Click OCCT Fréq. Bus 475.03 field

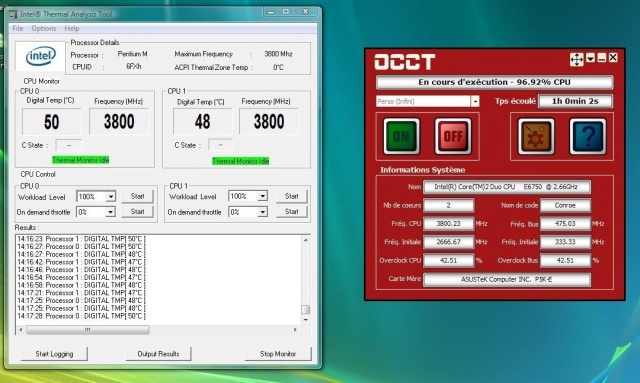click(565, 224)
